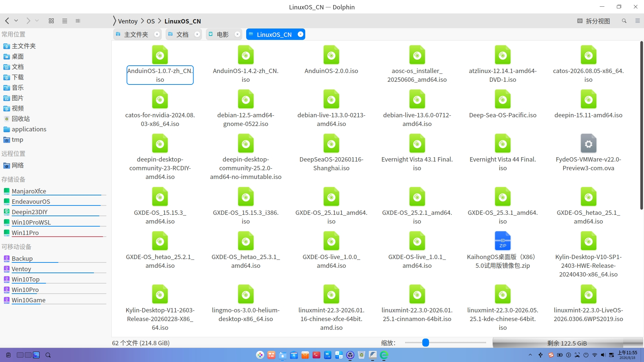644x362 pixels.
Task: Click the forward navigation arrow
Action: coord(28,21)
